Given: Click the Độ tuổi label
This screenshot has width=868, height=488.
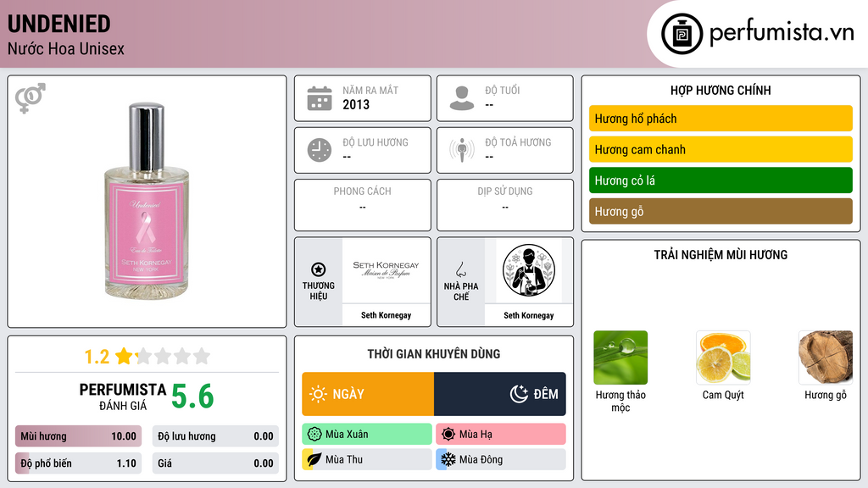Looking at the screenshot, I should click(502, 90).
